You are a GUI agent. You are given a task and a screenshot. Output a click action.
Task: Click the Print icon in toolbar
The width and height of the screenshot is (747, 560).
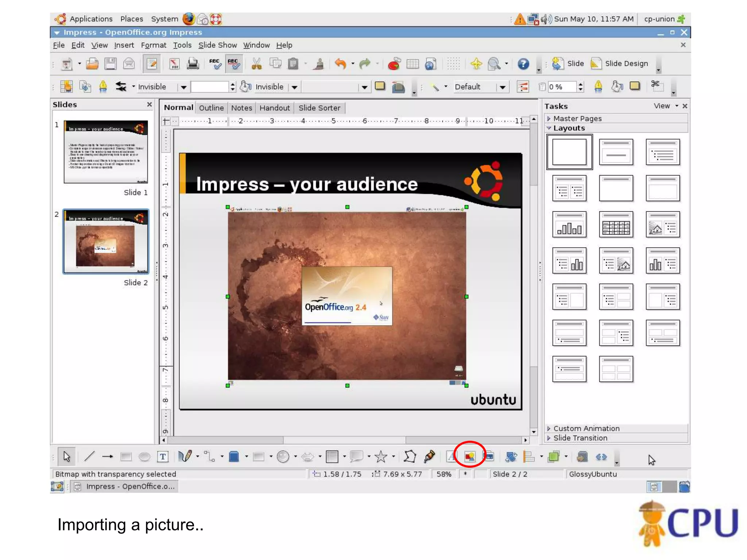click(x=193, y=64)
